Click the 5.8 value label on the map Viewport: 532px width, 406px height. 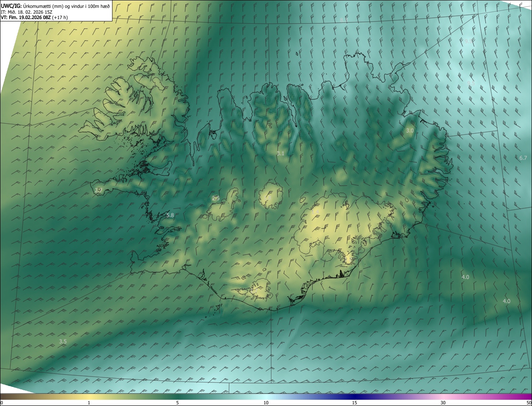(170, 215)
